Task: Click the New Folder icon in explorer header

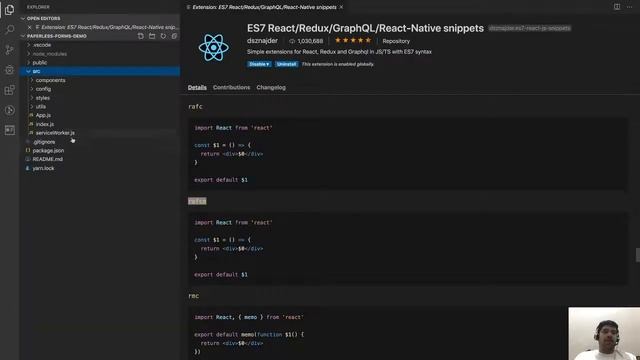Action: coord(152,36)
